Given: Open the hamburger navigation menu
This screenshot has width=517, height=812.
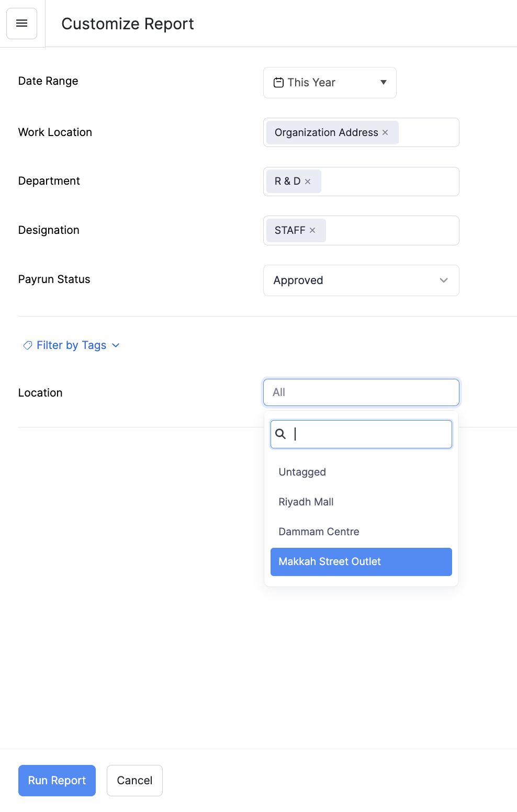Looking at the screenshot, I should [x=21, y=23].
